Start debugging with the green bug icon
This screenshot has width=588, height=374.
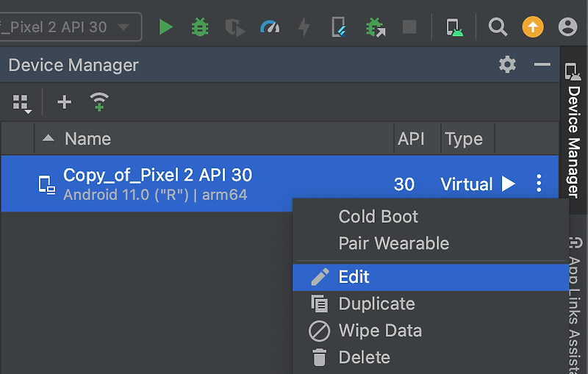click(200, 27)
